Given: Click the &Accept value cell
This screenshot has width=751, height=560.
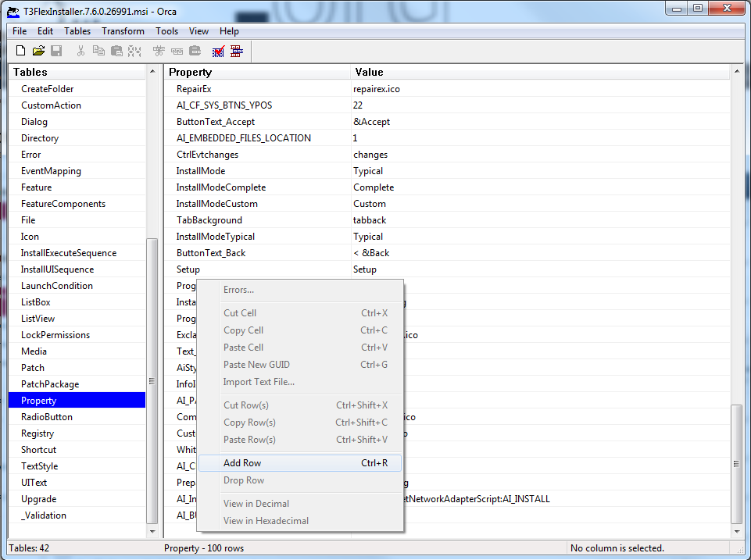Looking at the screenshot, I should [372, 122].
